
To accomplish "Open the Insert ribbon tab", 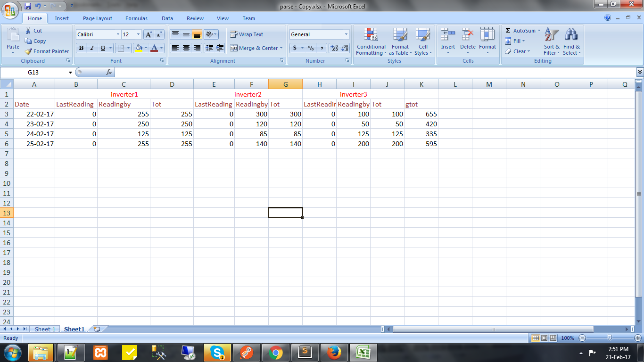I will coord(62,18).
